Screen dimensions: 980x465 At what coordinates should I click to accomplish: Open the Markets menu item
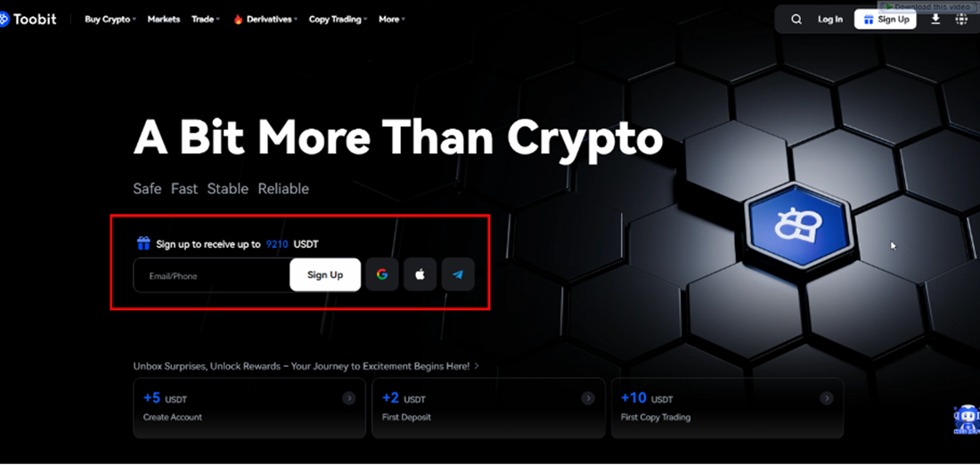[x=164, y=20]
